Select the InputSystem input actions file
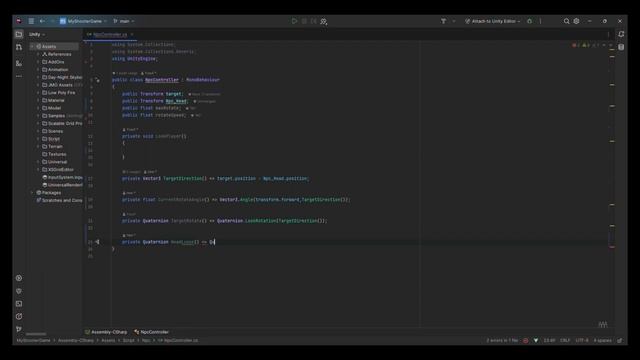The image size is (640, 360). (x=62, y=178)
